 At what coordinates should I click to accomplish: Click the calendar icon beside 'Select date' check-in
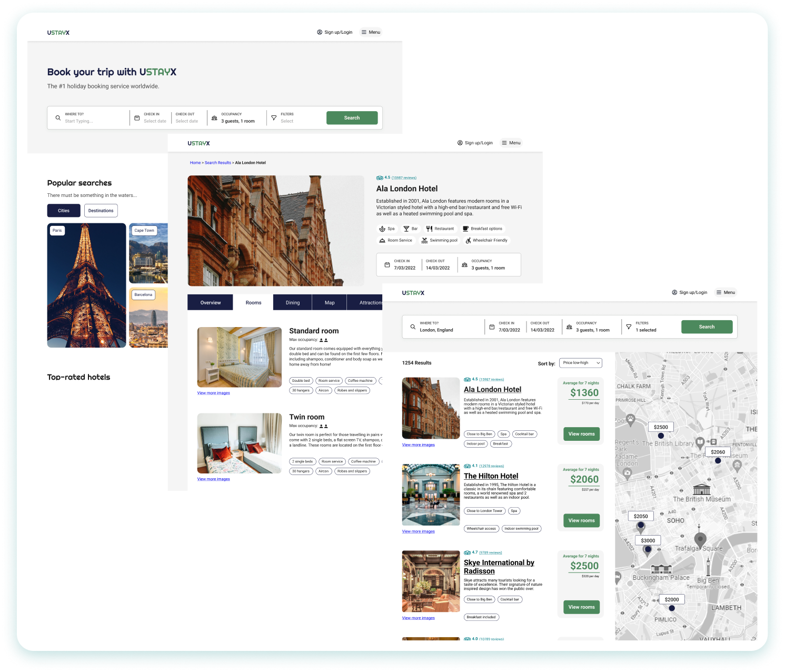click(137, 118)
